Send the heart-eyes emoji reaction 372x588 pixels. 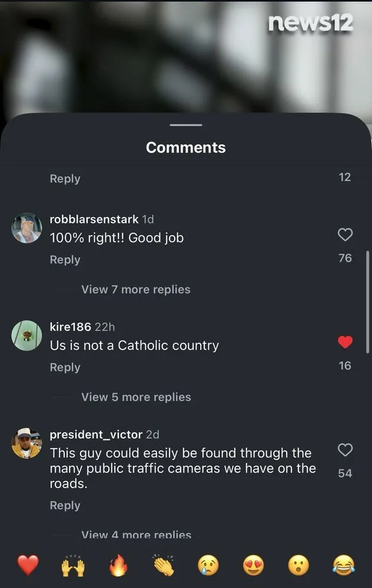pyautogui.click(x=253, y=565)
